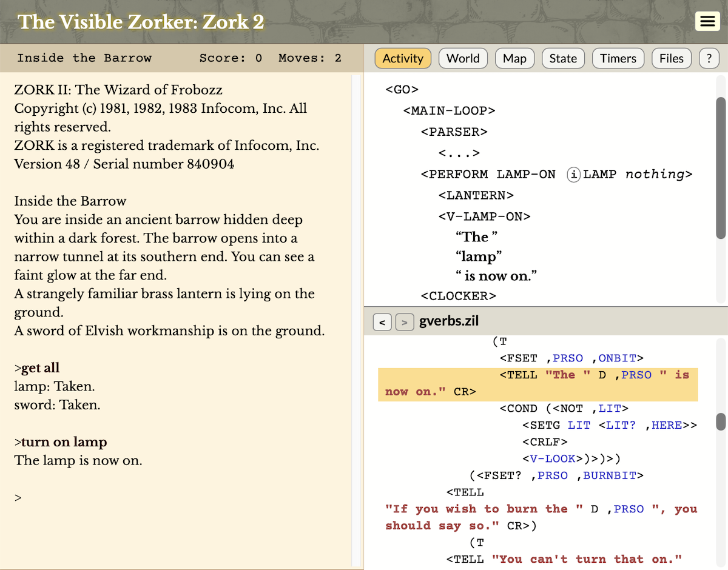Click the " is now on." output string
The width and height of the screenshot is (728, 570).
(496, 277)
